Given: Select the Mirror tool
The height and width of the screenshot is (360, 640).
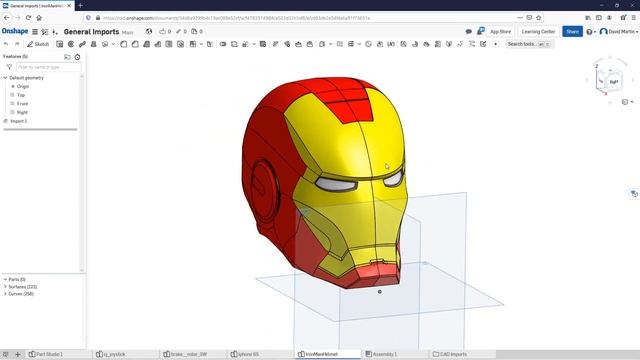Looking at the screenshot, I should coord(210,44).
